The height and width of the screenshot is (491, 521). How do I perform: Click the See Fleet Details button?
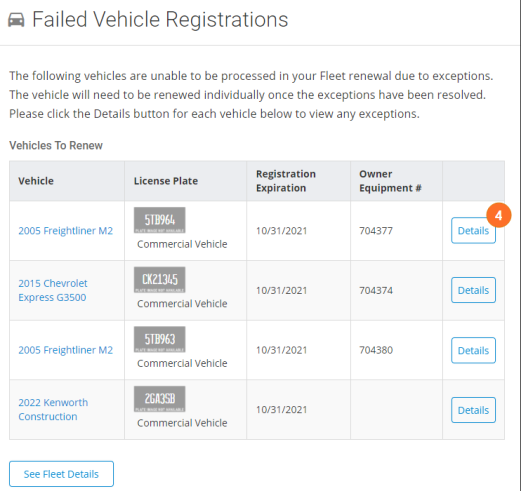tap(61, 474)
